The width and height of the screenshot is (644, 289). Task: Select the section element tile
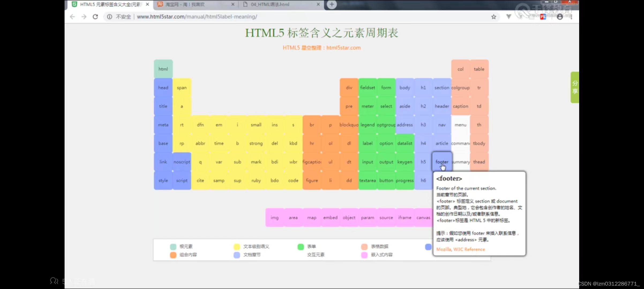tap(442, 88)
